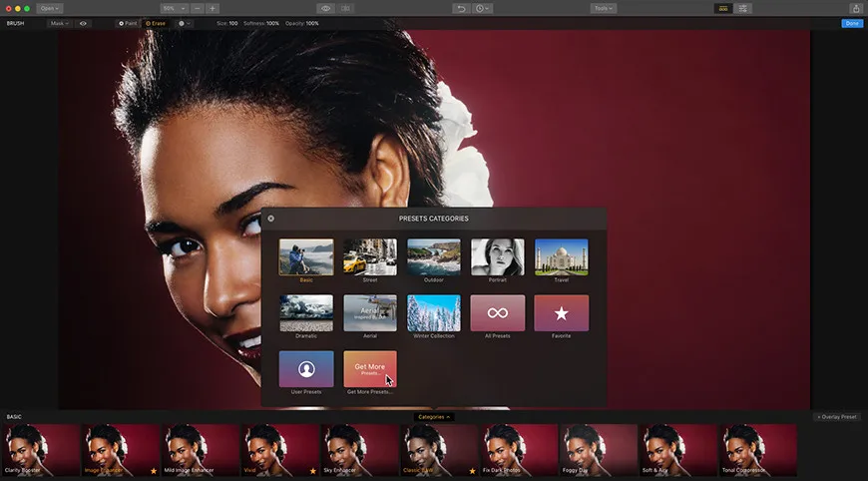Click the share icon at top right
Image resolution: width=868 pixels, height=481 pixels.
855,8
